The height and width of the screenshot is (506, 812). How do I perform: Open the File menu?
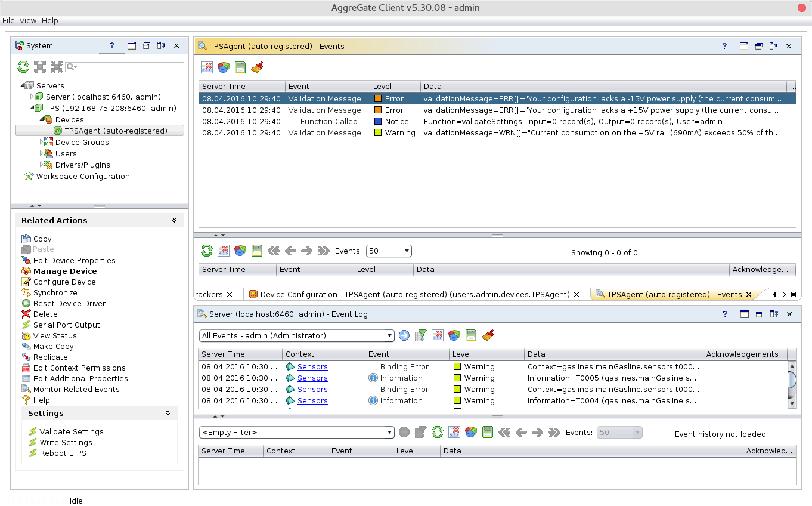pyautogui.click(x=8, y=20)
